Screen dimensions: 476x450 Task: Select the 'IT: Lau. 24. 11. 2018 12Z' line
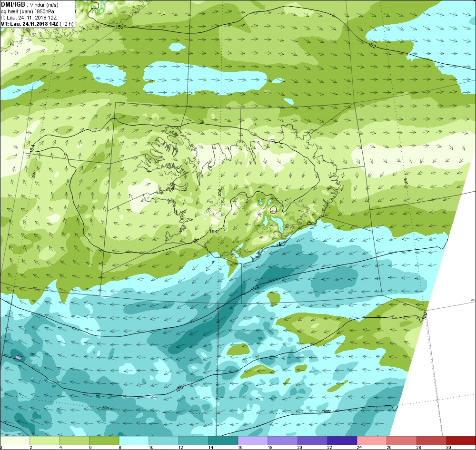coord(29,18)
